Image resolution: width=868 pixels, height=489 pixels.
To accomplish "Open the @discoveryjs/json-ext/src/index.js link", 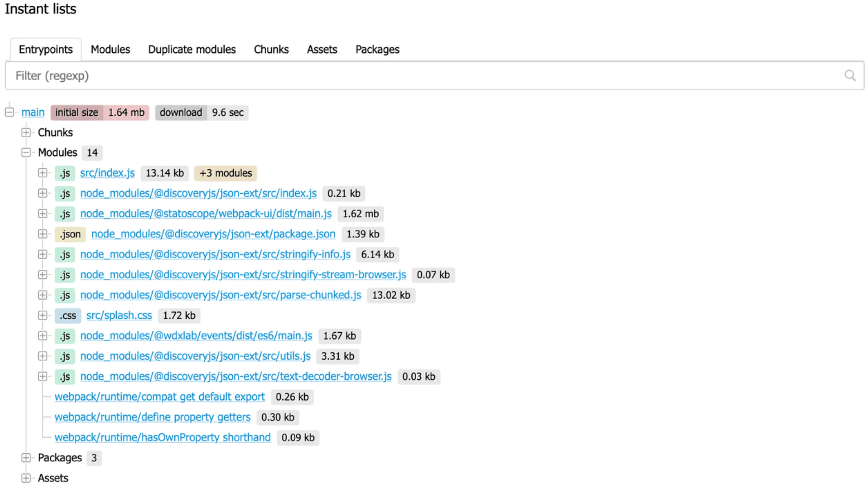I will 199,193.
